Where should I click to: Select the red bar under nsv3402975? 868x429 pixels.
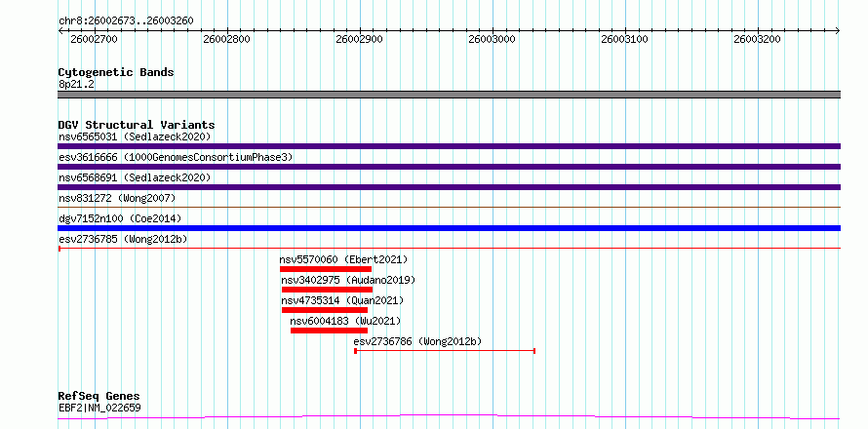pos(327,290)
